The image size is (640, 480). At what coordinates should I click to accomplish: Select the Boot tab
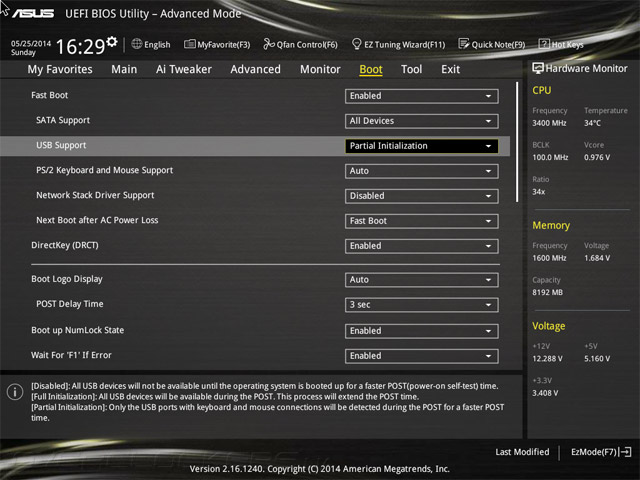[x=371, y=69]
